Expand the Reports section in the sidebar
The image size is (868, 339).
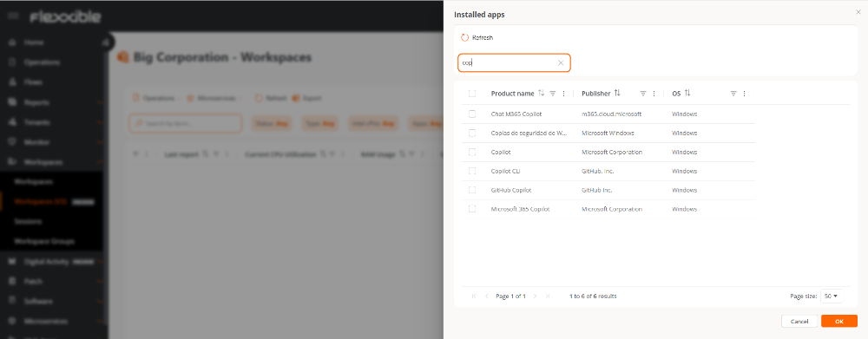tap(100, 102)
